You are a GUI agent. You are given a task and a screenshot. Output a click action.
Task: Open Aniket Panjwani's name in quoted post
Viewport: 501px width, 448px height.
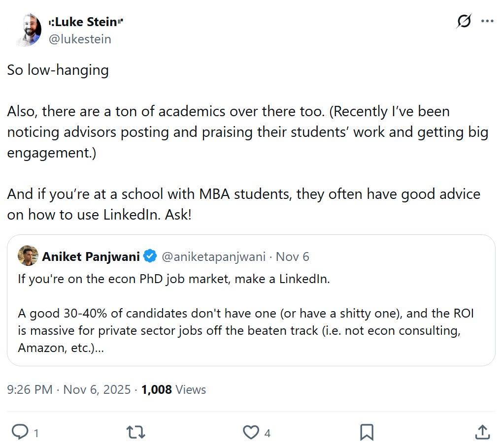(91, 256)
